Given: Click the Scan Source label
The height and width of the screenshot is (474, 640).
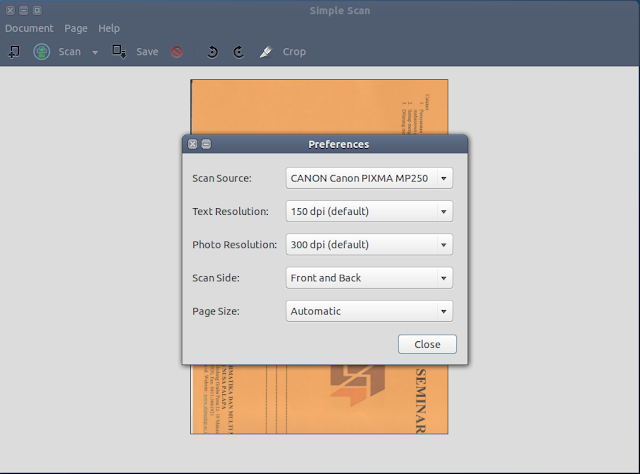Looking at the screenshot, I should 222,178.
